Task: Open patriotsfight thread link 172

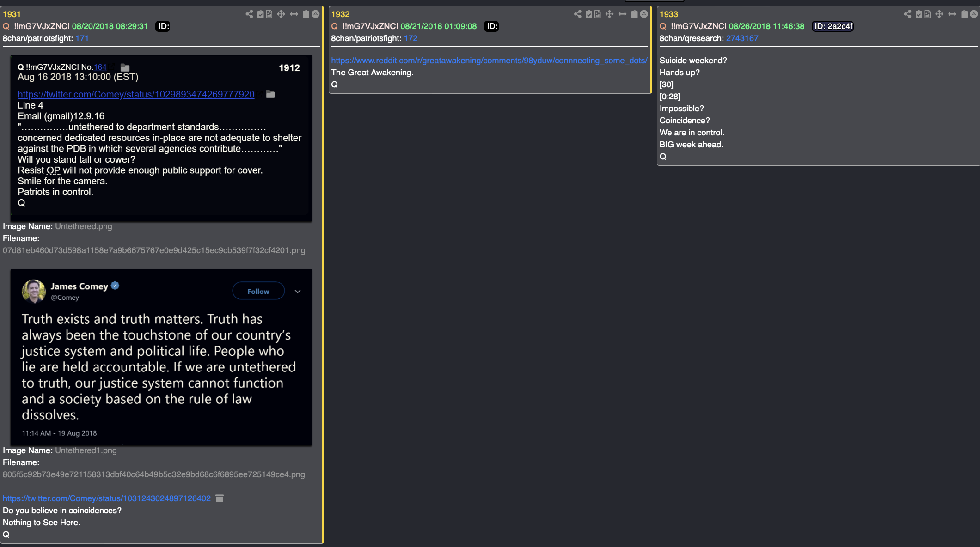Action: click(x=410, y=38)
